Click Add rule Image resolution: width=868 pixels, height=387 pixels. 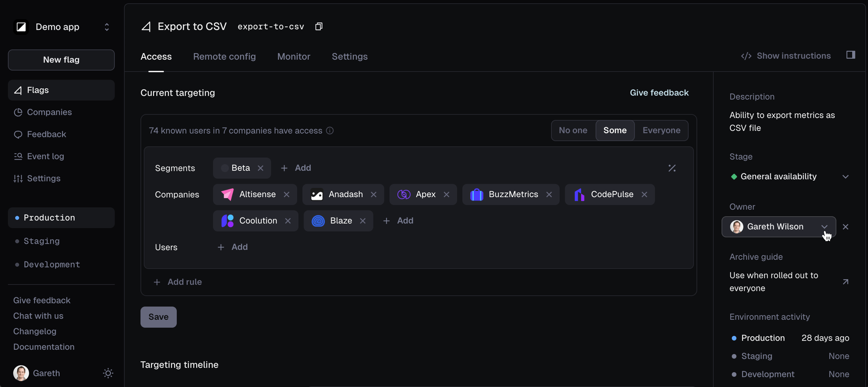tap(177, 282)
